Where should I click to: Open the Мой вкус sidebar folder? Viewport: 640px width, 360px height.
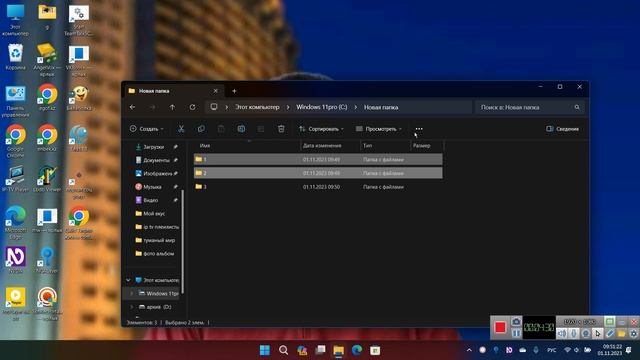154,213
